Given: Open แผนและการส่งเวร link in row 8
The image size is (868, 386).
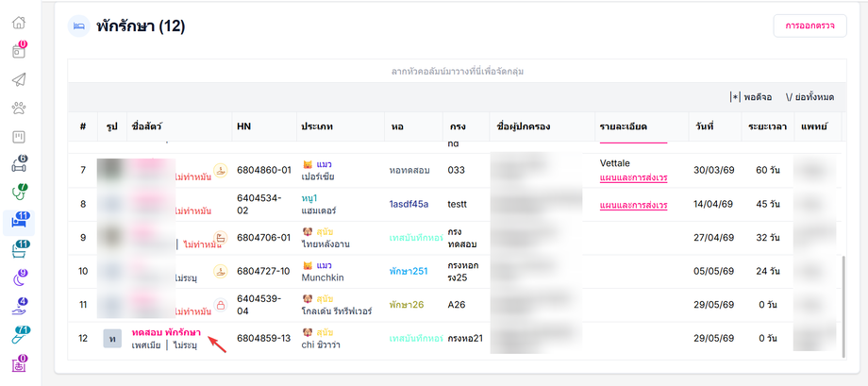Looking at the screenshot, I should pos(633,205).
